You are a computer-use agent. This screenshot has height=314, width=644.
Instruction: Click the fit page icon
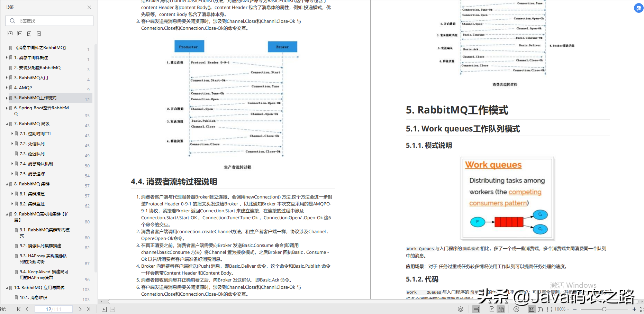point(541,309)
